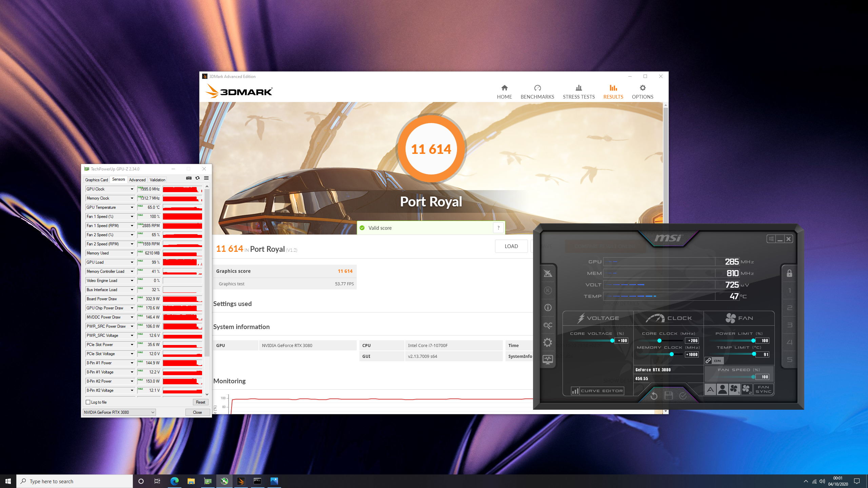The width and height of the screenshot is (868, 488).
Task: Open Afterburner Curve Editor button
Action: (597, 391)
